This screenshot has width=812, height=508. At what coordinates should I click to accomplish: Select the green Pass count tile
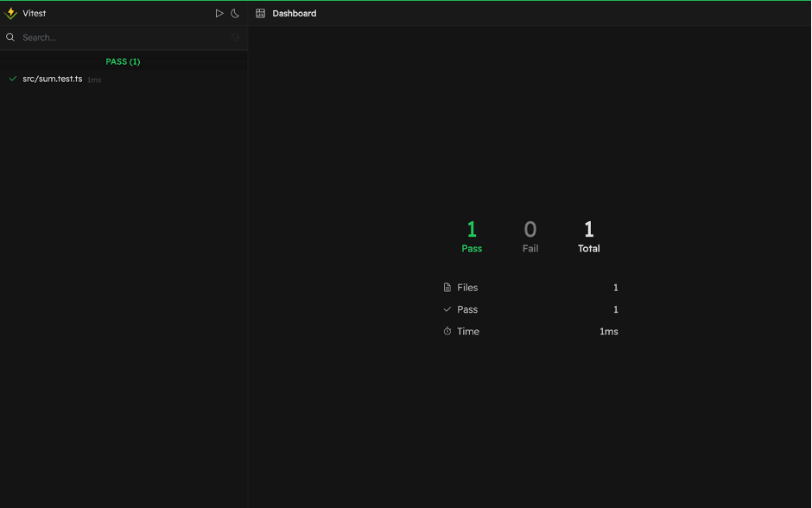(472, 236)
